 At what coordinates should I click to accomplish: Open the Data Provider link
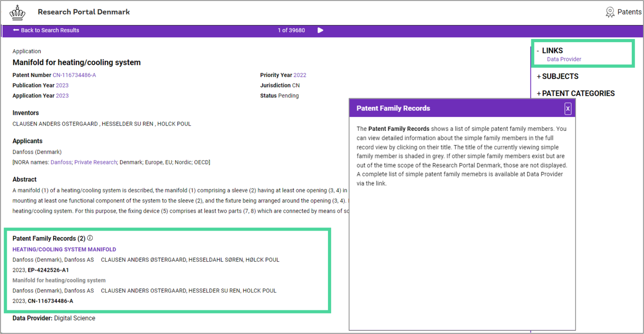(x=564, y=59)
